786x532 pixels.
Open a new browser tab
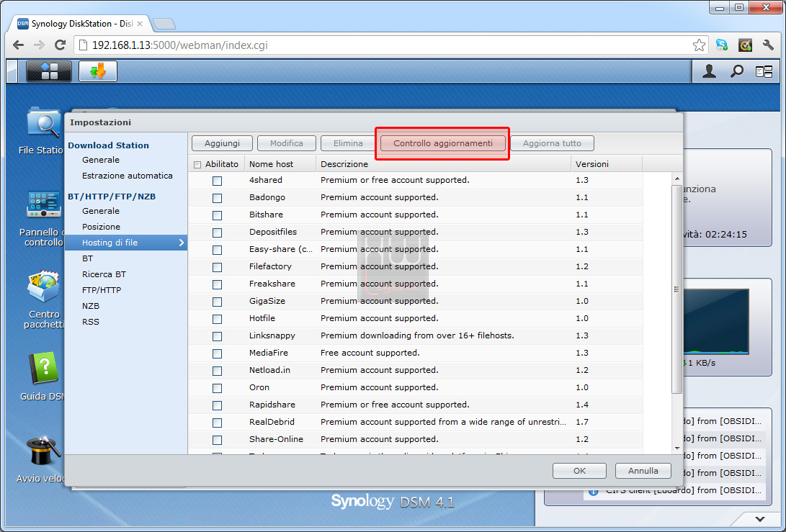pyautogui.click(x=164, y=24)
